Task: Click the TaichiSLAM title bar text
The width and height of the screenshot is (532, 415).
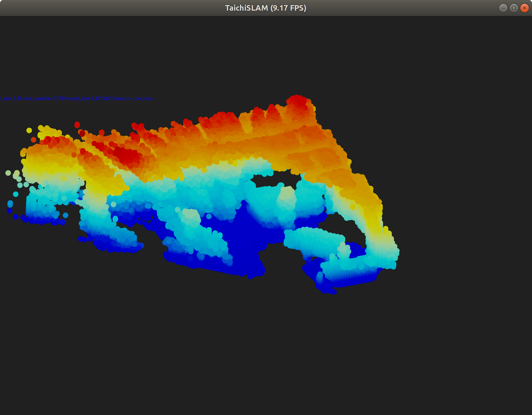Action: (x=265, y=8)
